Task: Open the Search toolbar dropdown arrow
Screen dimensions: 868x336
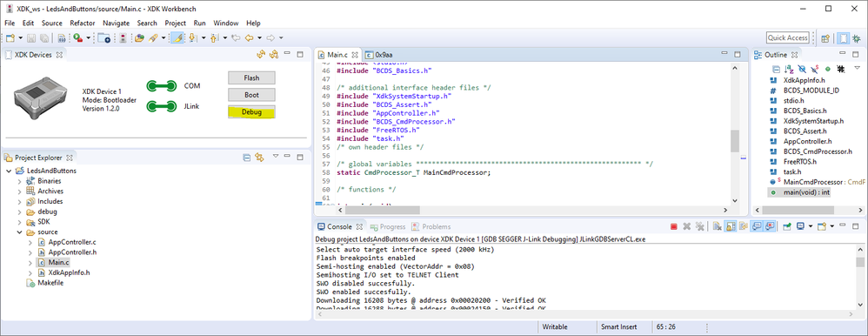Action: (164, 37)
